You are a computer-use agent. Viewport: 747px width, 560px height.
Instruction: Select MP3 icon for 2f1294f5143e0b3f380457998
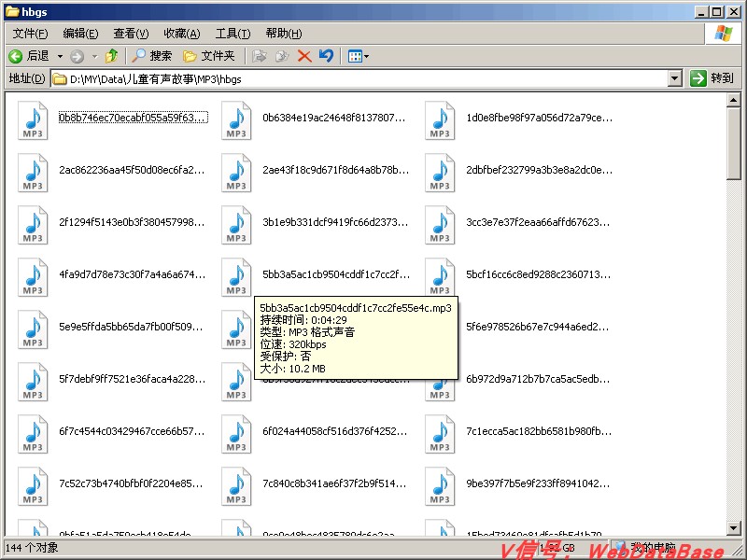pos(33,225)
